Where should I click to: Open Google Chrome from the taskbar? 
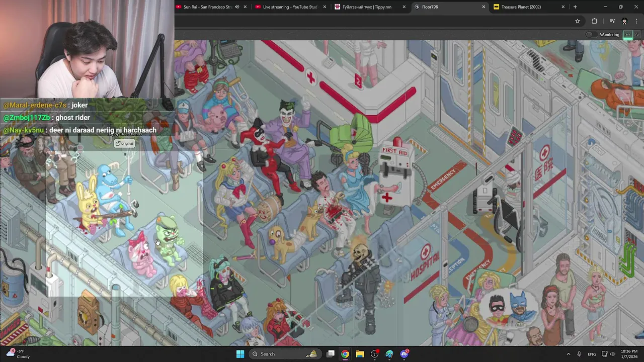[345, 354]
